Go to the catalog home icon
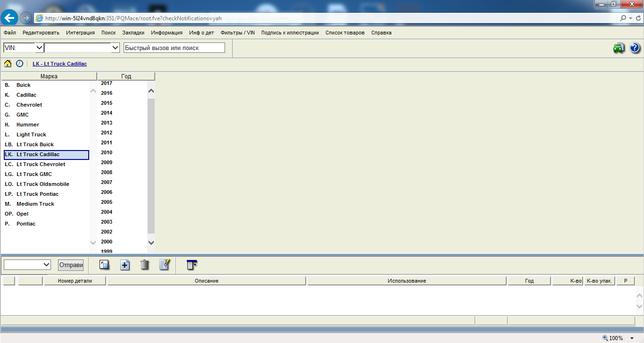The image size is (644, 343). 8,64
